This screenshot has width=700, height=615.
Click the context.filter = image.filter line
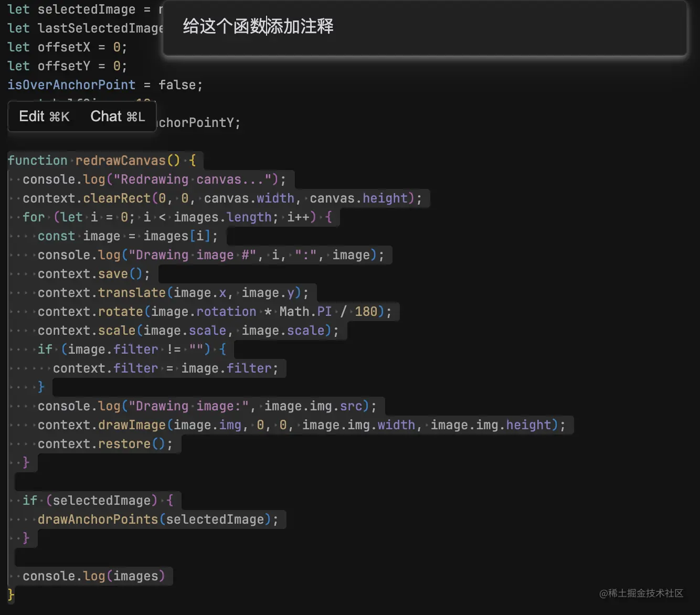pyautogui.click(x=165, y=368)
